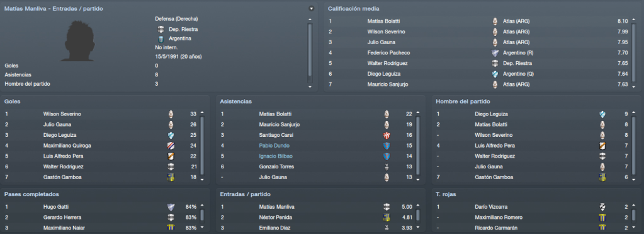
Task: Click club badge next to Maximiliano Quiroga goals
Action: pyautogui.click(x=171, y=146)
